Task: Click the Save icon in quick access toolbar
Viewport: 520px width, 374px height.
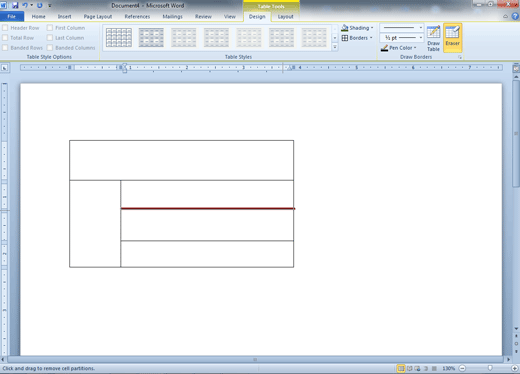Action: [x=15, y=5]
